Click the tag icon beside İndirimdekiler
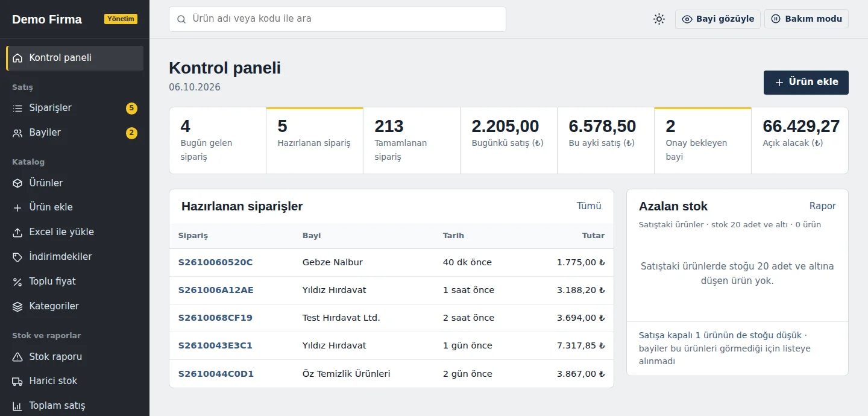 click(17, 257)
